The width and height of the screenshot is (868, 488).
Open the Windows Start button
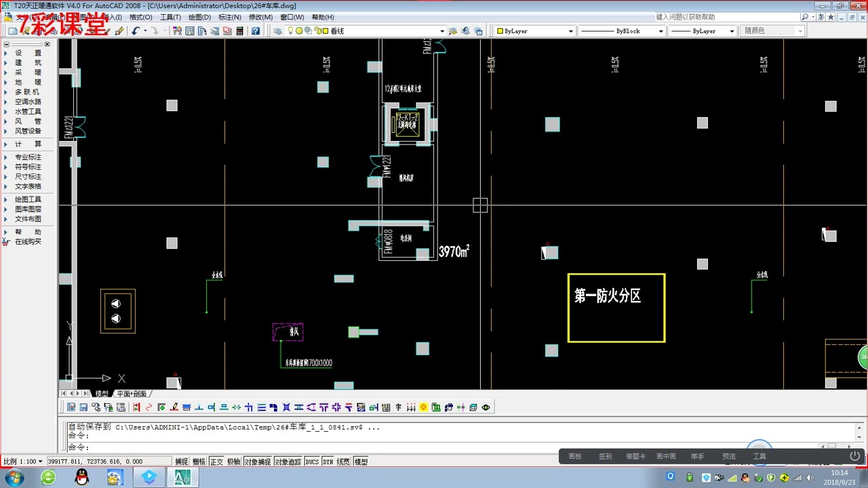(14, 477)
